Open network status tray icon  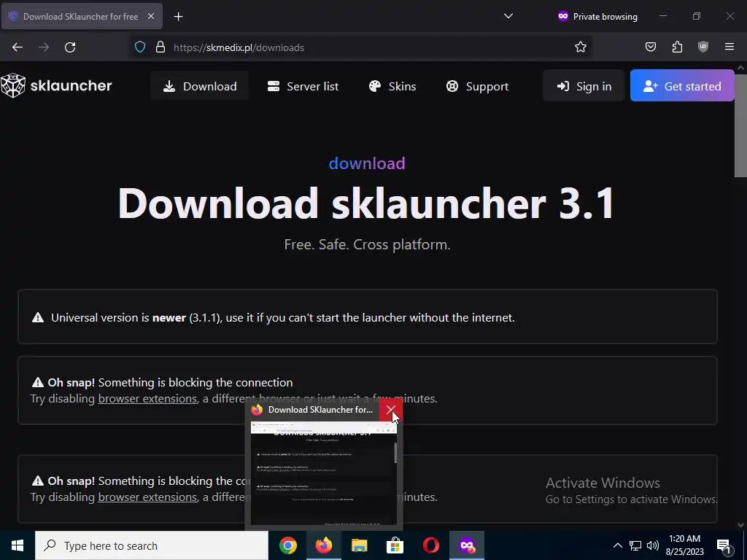(635, 545)
